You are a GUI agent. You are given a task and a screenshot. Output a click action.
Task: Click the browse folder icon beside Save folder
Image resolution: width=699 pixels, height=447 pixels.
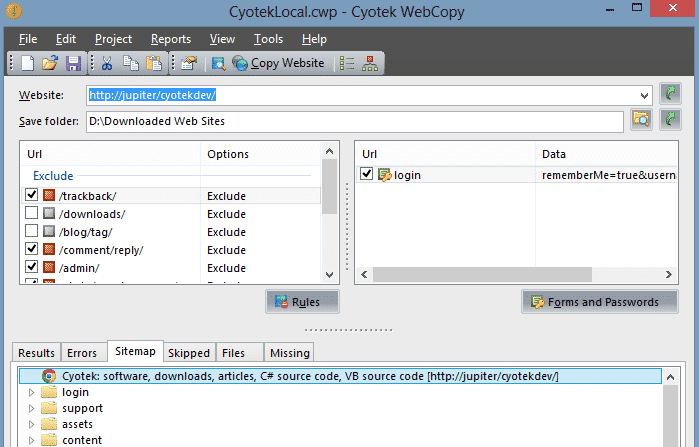click(641, 119)
